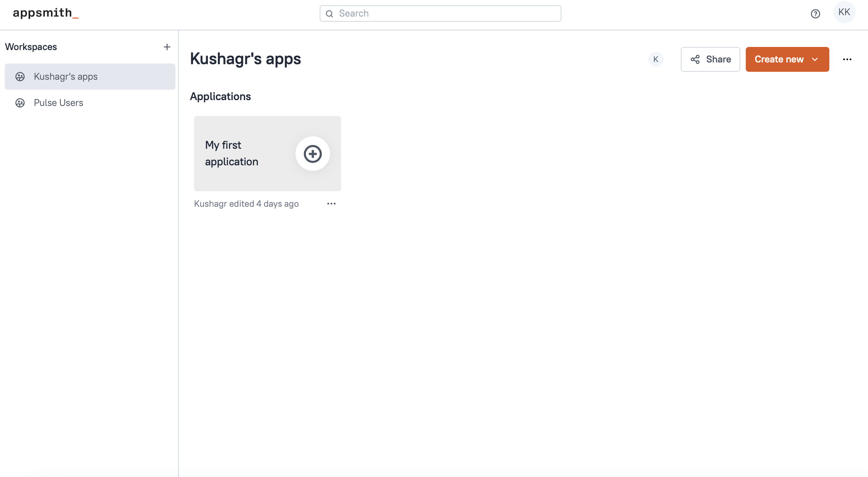Click the appsmith logo

(x=46, y=13)
